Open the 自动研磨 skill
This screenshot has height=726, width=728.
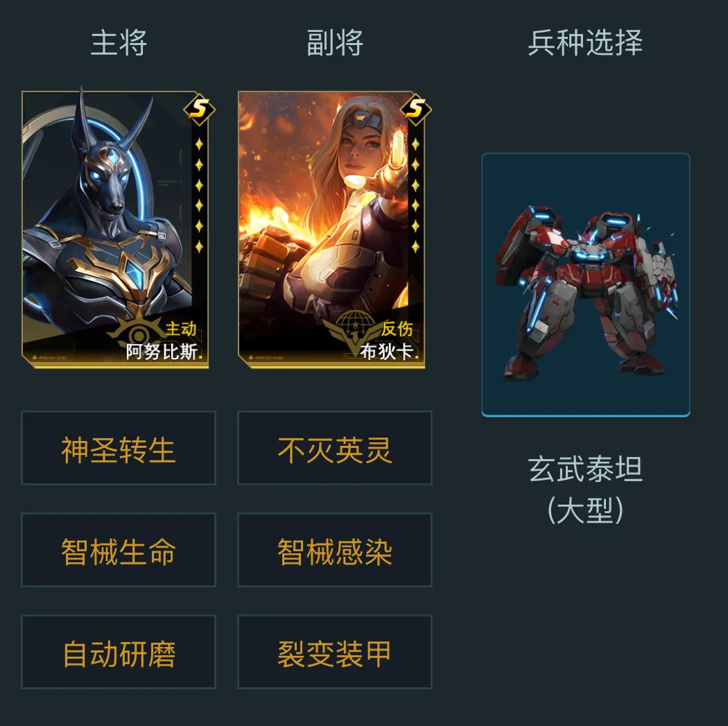(119, 652)
